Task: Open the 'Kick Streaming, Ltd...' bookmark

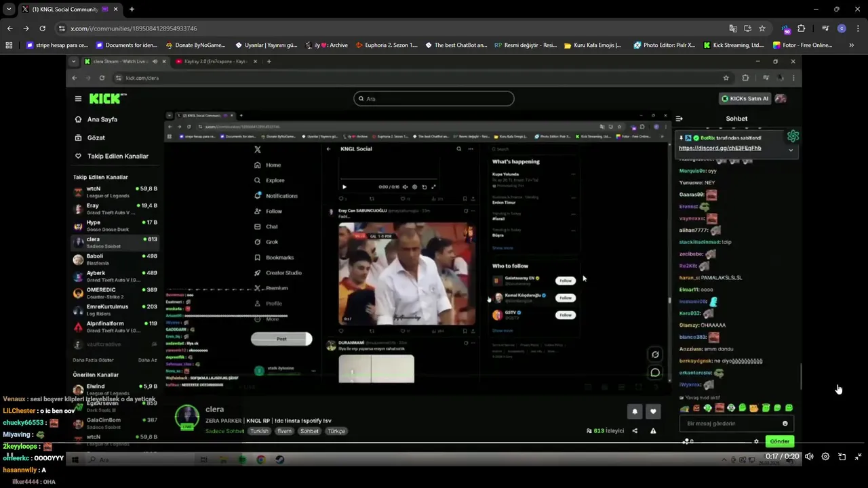Action: 734,45
